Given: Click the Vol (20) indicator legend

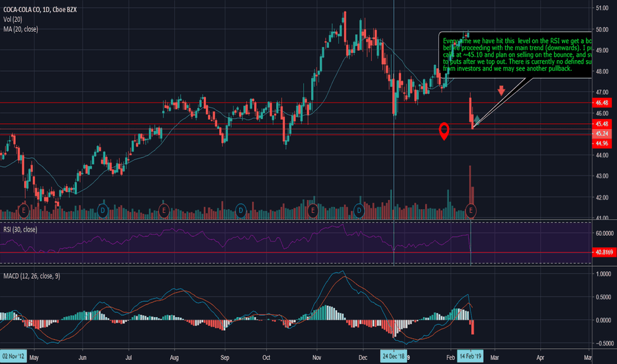Looking at the screenshot, I should point(13,19).
